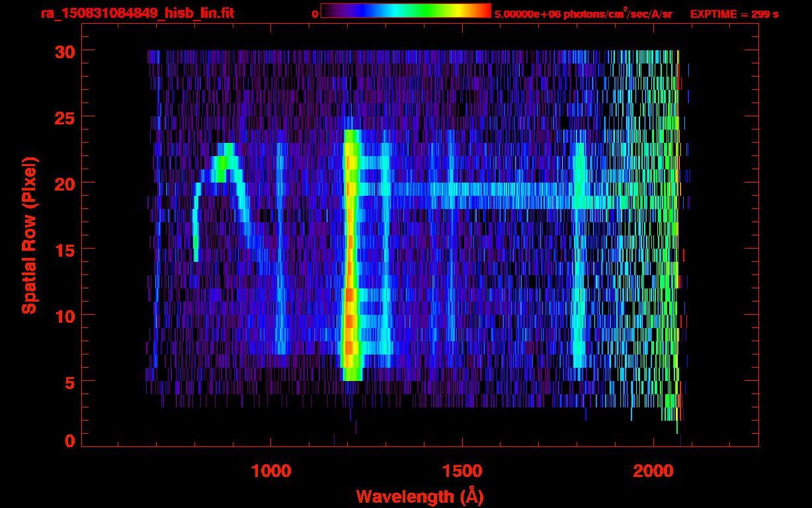Click the 5 spatial row tick label
Image resolution: width=812 pixels, height=508 pixels.
[x=69, y=382]
